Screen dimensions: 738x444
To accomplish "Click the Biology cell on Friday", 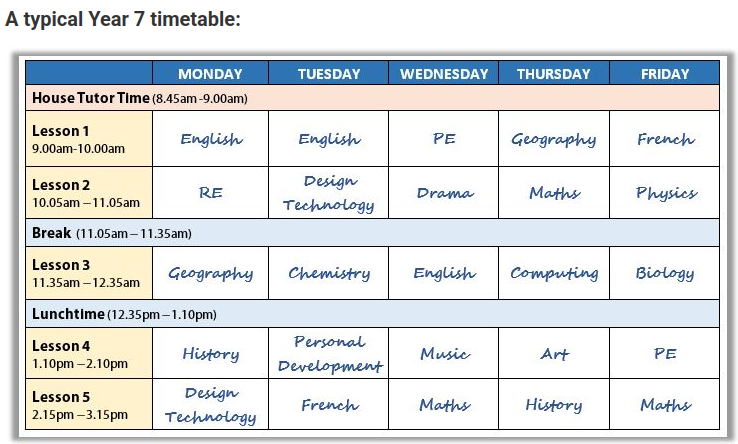I will [x=665, y=273].
